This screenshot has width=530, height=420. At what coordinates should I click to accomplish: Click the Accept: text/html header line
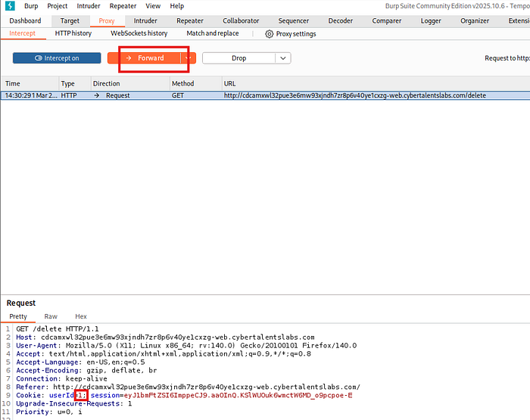164,353
